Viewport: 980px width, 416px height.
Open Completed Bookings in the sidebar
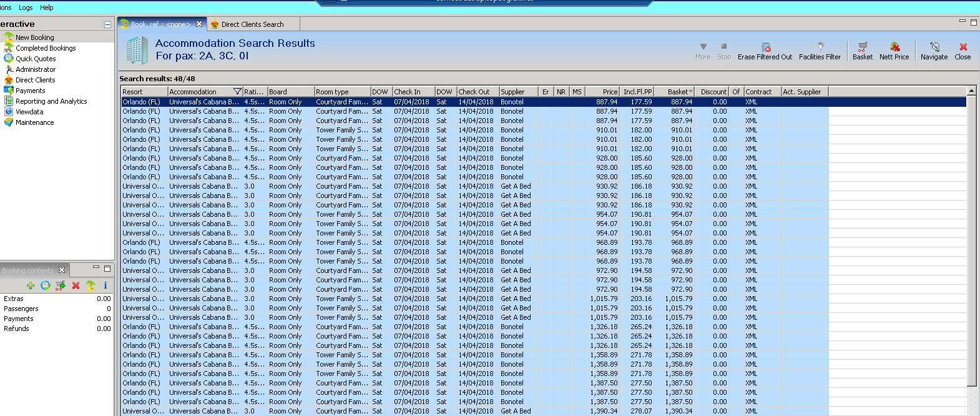pos(46,48)
